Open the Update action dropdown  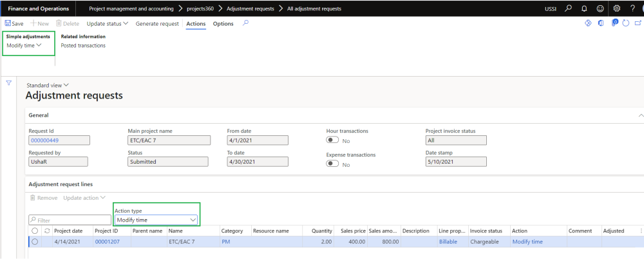point(84,198)
